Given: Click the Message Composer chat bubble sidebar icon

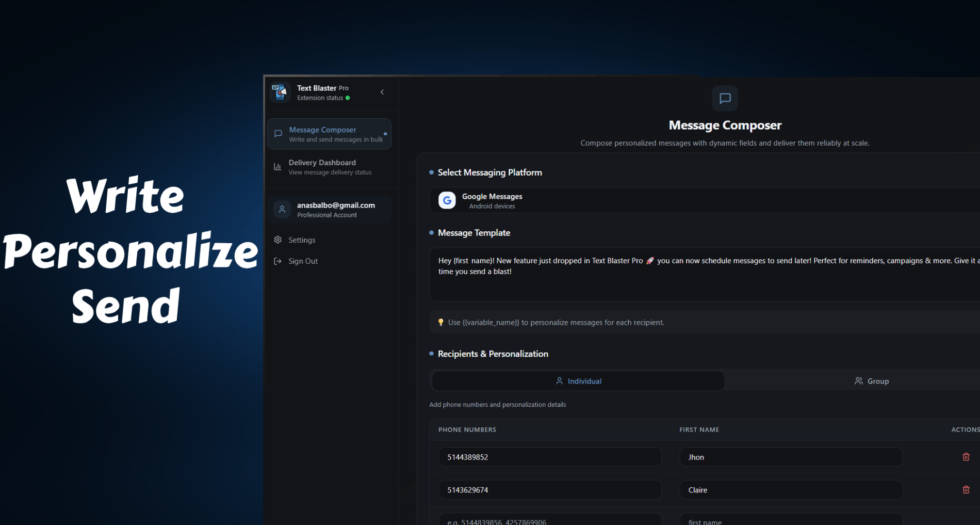Looking at the screenshot, I should [278, 134].
